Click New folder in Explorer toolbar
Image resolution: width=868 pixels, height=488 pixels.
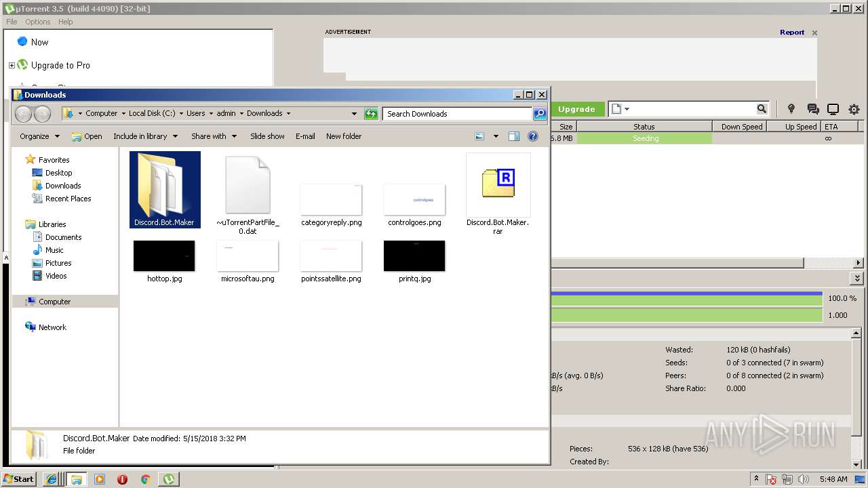point(344,136)
